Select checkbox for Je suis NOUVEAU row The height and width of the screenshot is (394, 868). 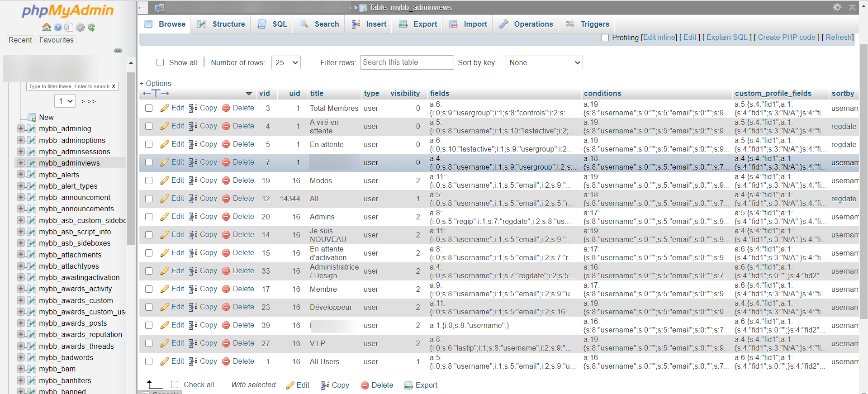(149, 235)
